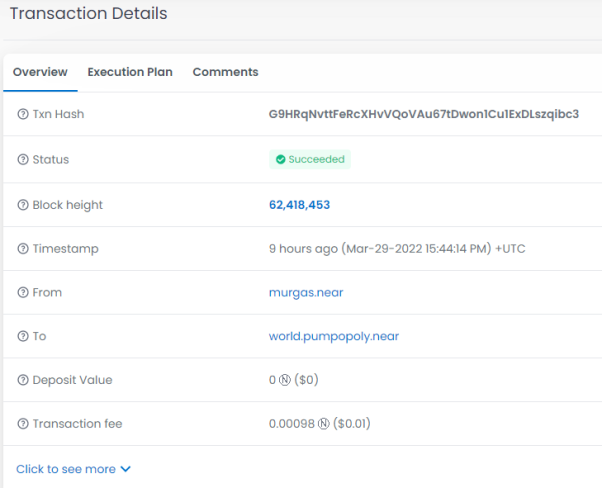The height and width of the screenshot is (488, 602).
Task: Click the help icon beside Txn Hash
Action: [x=23, y=114]
